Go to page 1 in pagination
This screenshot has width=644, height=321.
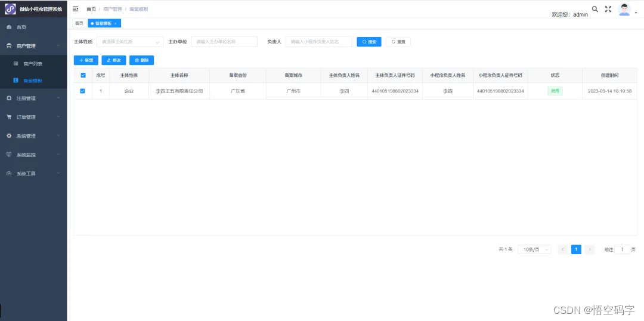point(576,249)
